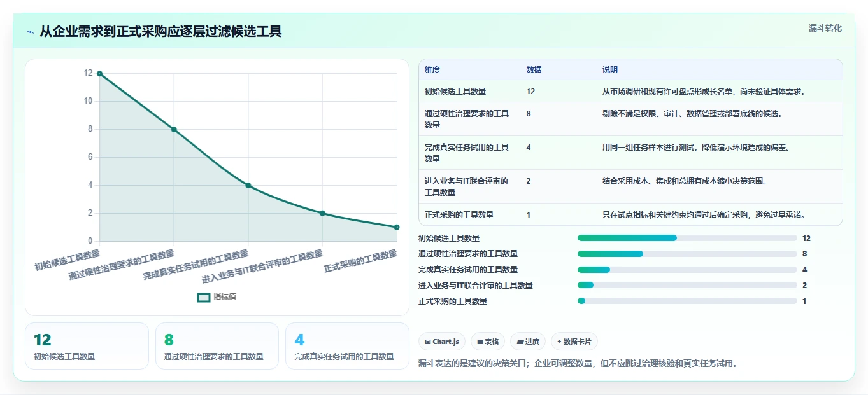Open the data card showing 8
Viewport: 868px width, 395px height.
(217, 346)
